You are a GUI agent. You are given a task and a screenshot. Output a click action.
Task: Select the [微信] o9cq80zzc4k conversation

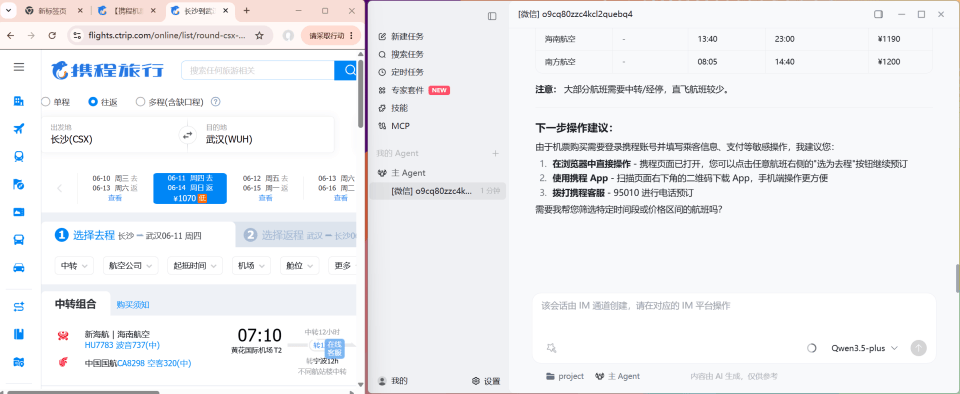tap(438, 191)
